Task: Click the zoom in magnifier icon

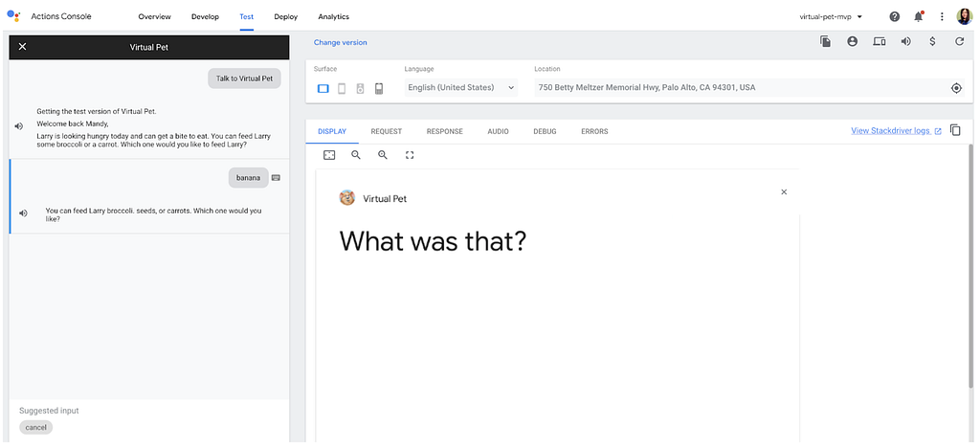Action: [x=383, y=155]
